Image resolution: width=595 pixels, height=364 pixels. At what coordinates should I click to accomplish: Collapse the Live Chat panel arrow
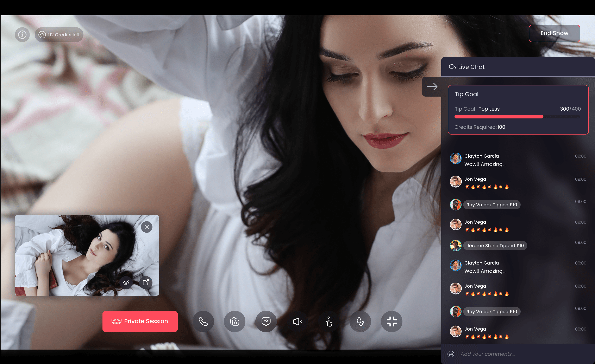click(x=432, y=87)
